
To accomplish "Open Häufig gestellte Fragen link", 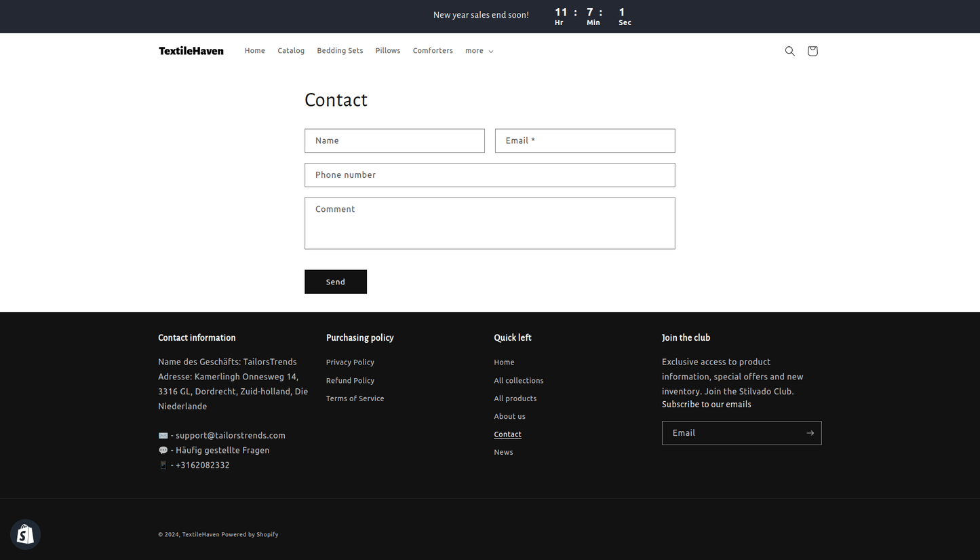I will click(222, 451).
